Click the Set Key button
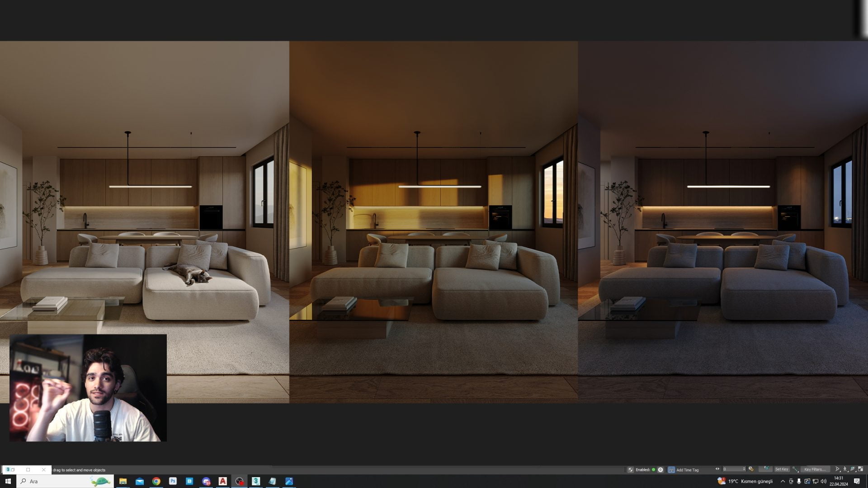 coord(782,469)
